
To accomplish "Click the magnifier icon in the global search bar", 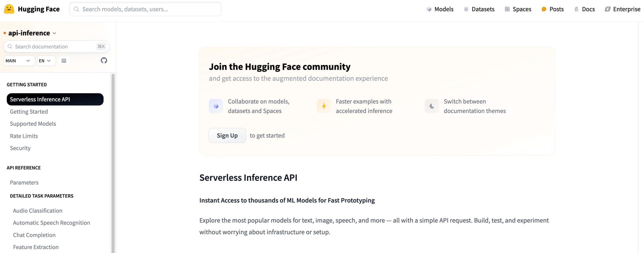I will tap(76, 9).
